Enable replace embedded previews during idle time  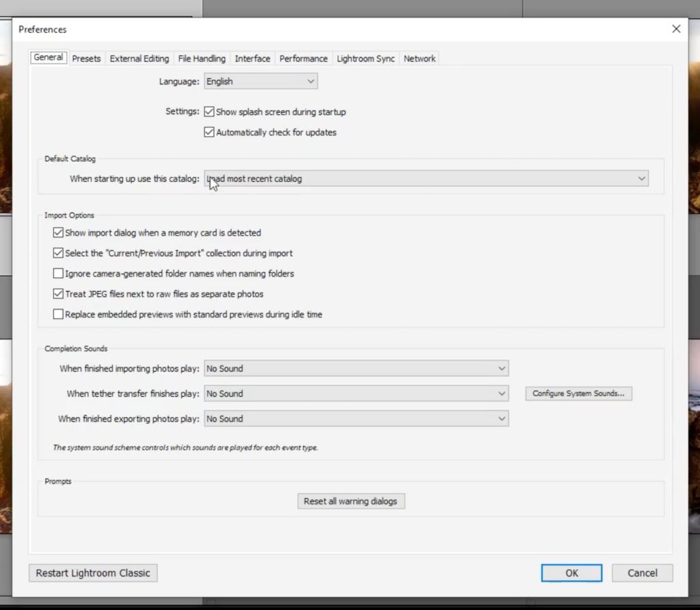pos(58,314)
